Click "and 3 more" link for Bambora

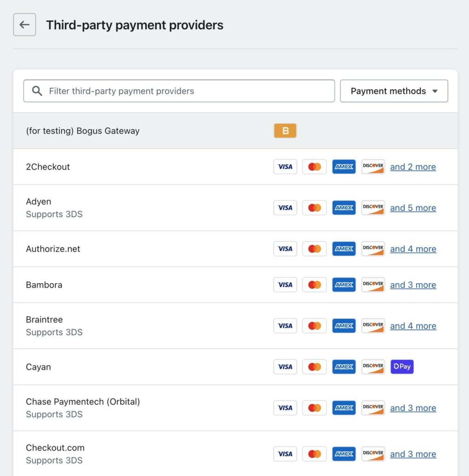coord(413,285)
